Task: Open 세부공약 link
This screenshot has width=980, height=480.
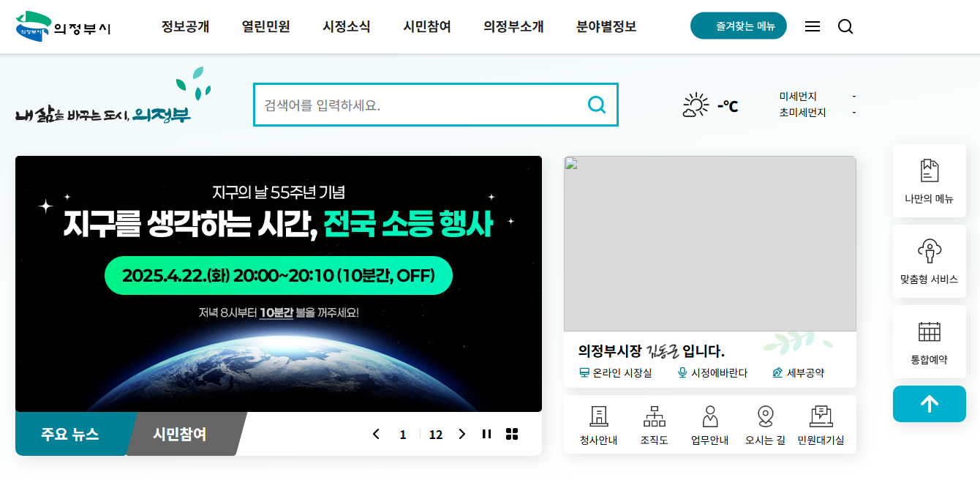Action: coord(798,372)
